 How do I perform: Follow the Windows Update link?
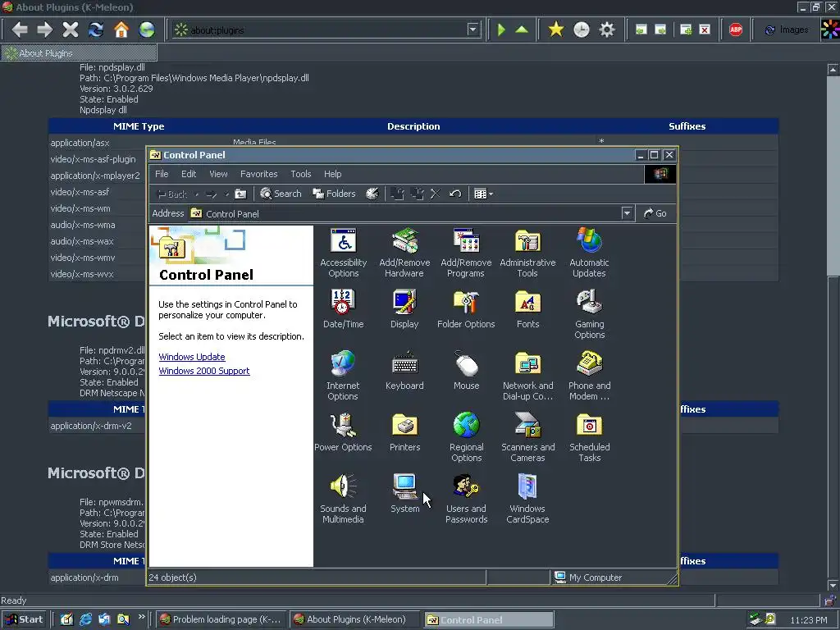tap(192, 357)
